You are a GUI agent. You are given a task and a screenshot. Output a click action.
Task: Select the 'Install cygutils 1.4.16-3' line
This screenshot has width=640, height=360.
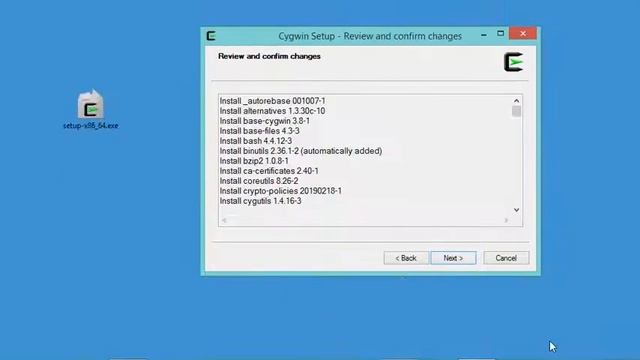coord(260,201)
